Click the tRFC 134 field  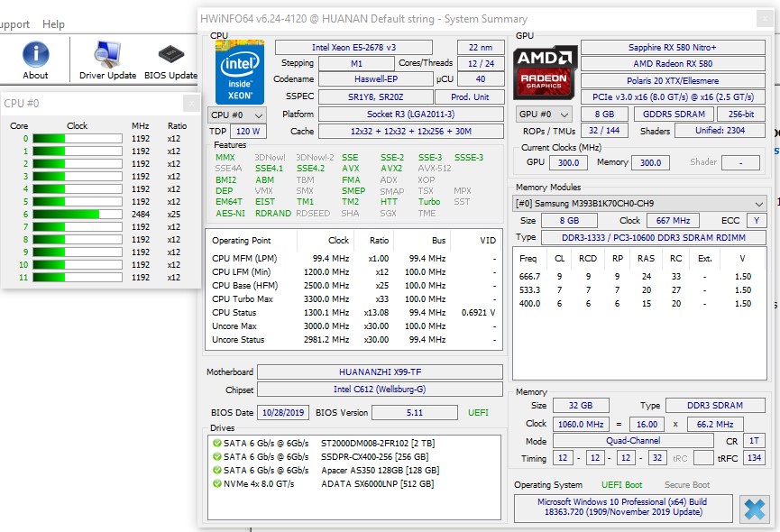click(754, 457)
